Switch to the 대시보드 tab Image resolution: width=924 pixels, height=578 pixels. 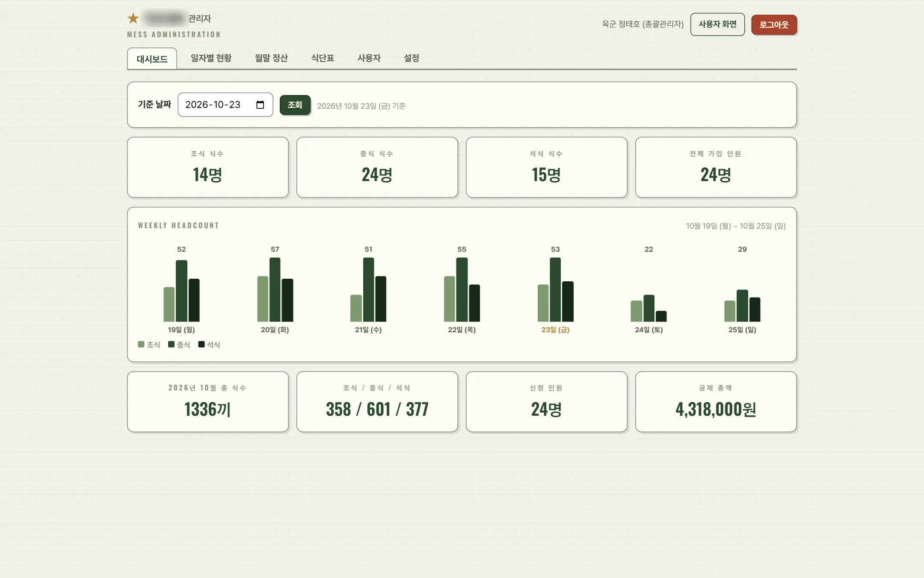click(152, 59)
